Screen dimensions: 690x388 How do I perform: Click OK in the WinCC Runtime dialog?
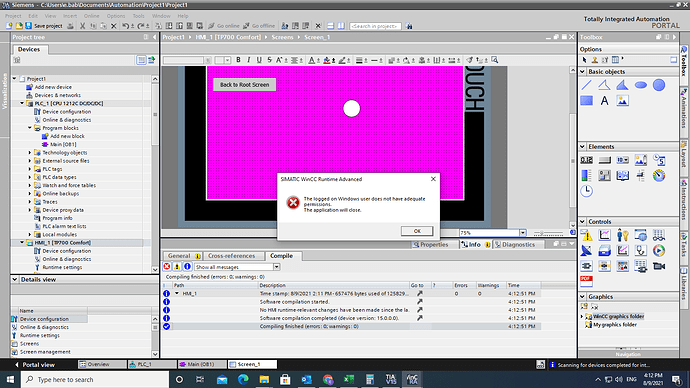[417, 231]
